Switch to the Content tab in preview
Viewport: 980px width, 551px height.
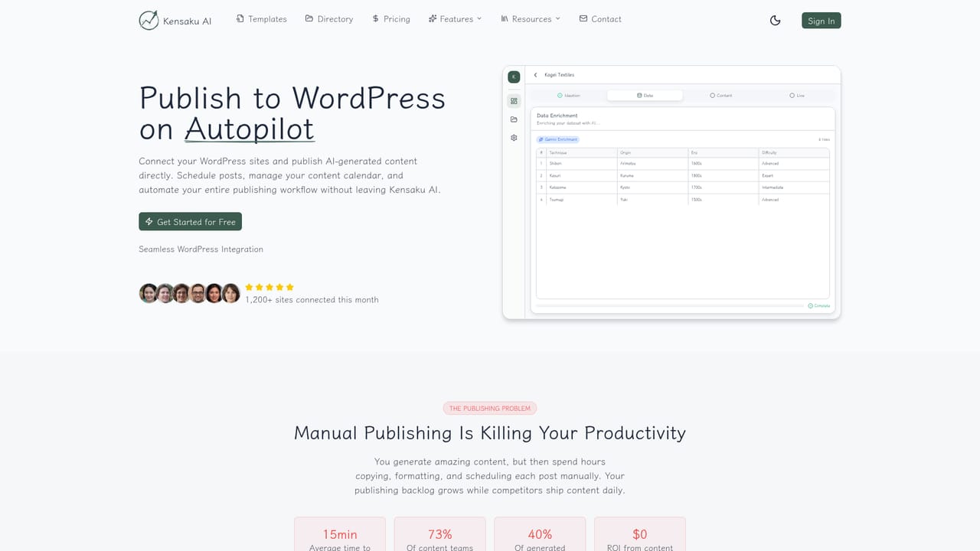click(x=721, y=96)
